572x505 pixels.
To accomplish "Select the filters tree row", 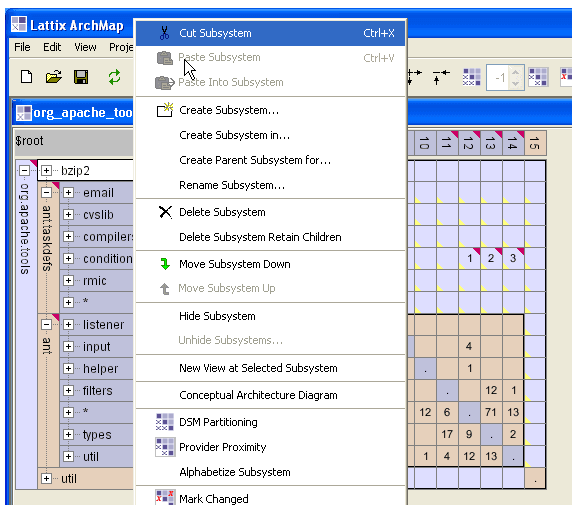I will pyautogui.click(x=97, y=390).
